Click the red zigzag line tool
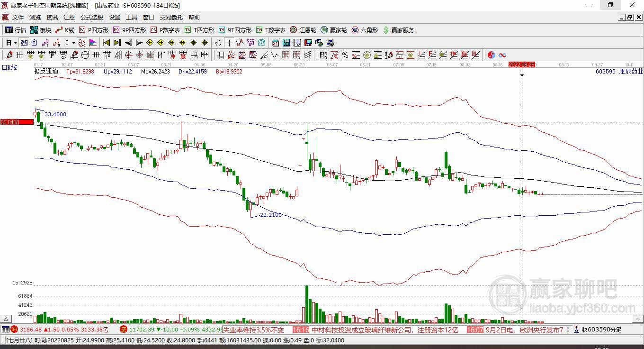 coord(240,43)
